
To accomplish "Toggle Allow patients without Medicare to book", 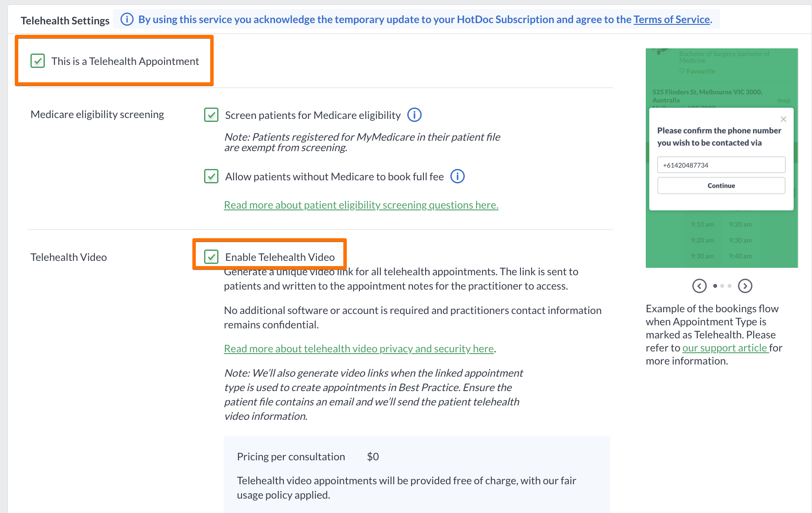I will [x=211, y=176].
